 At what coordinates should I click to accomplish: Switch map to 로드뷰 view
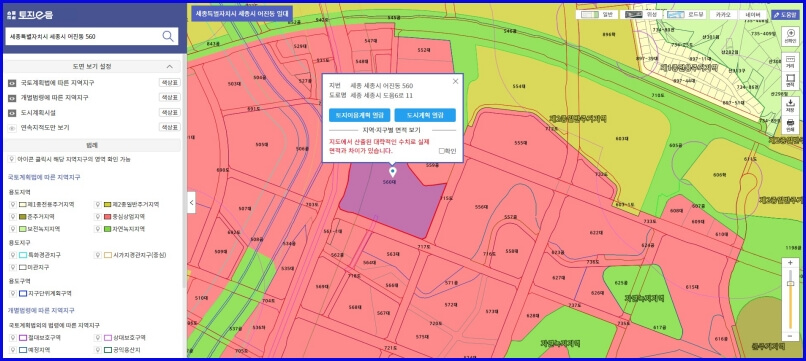[686, 15]
